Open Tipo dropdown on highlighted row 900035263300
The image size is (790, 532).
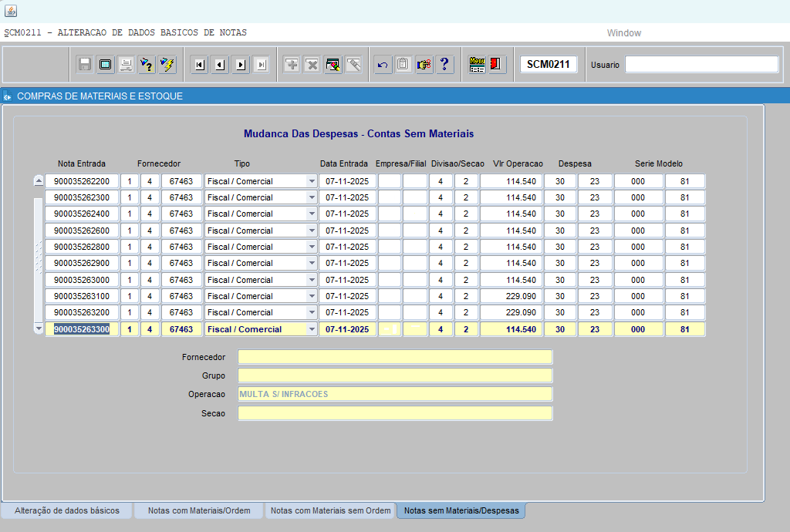pyautogui.click(x=312, y=329)
